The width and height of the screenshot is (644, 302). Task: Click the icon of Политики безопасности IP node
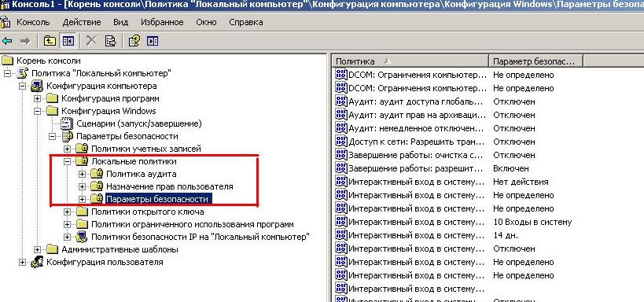click(82, 237)
